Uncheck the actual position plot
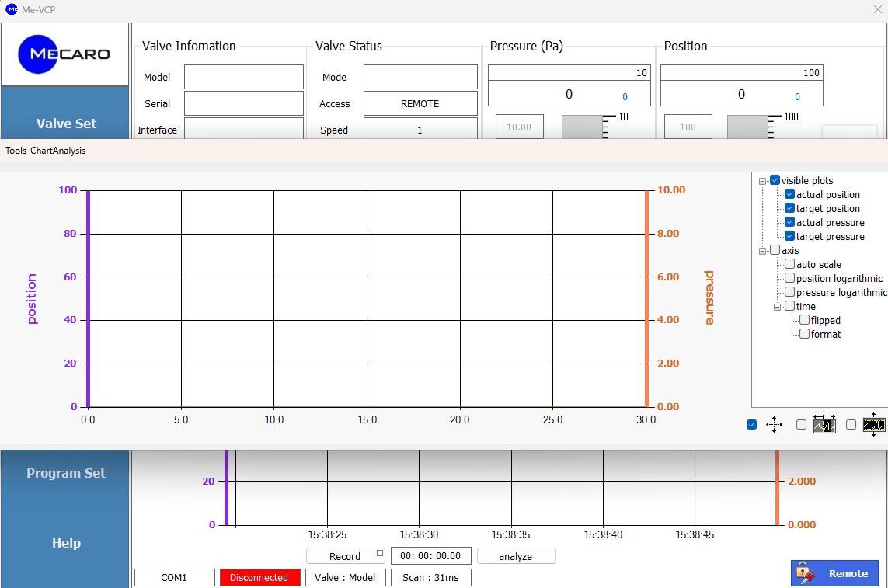The width and height of the screenshot is (888, 588). tap(790, 194)
